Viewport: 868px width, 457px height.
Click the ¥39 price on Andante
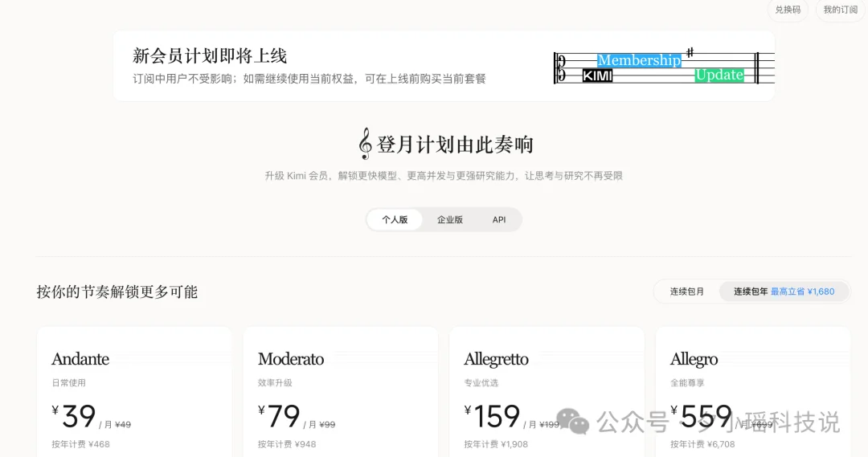pos(74,417)
